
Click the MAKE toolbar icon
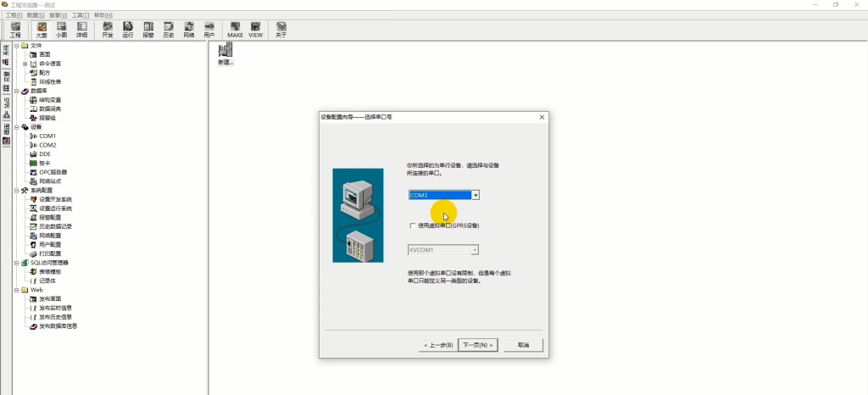(235, 31)
